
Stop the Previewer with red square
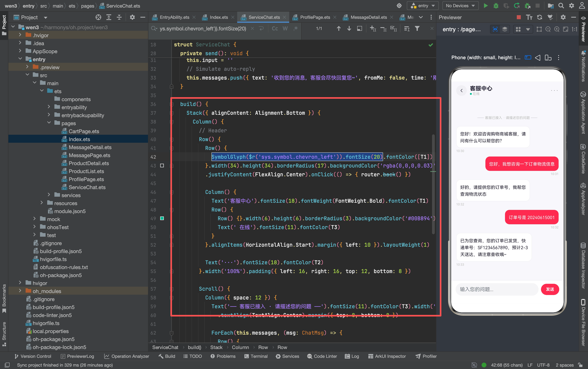(519, 17)
